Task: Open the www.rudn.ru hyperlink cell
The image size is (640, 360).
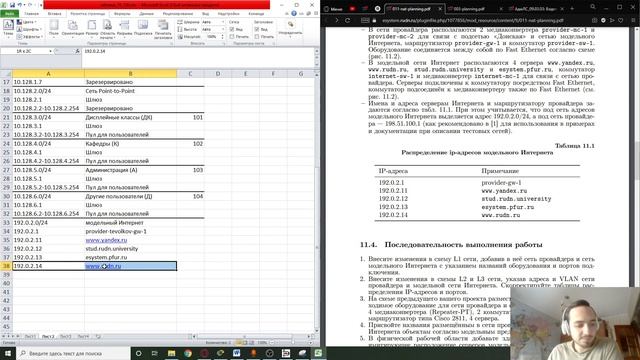Action: 103,266
